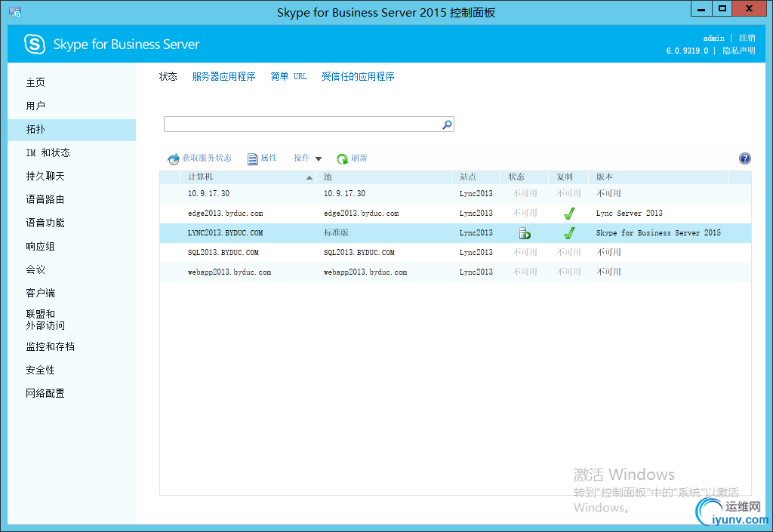The width and height of the screenshot is (773, 532).
Task: Switch to the 状态 tab
Action: tap(168, 76)
